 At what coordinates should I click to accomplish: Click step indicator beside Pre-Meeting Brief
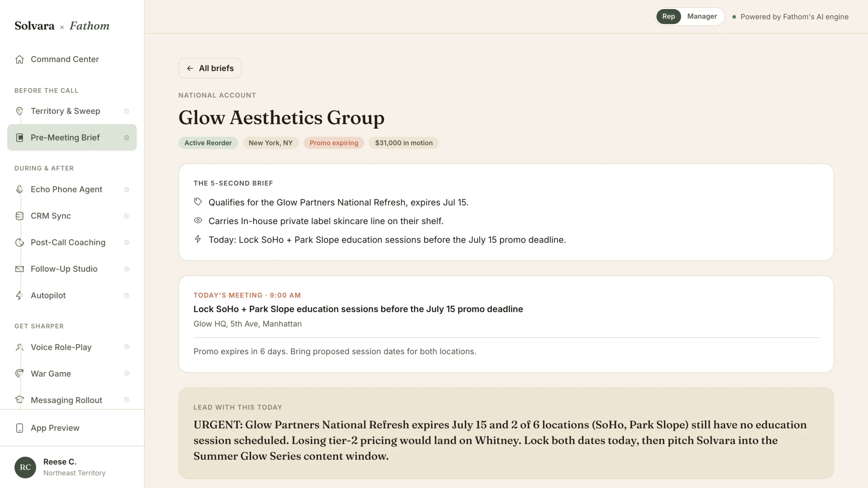(x=127, y=138)
